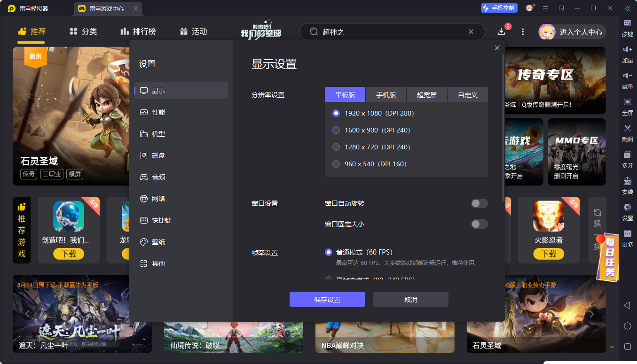Click the search field containing 超神之
Screen dimensions: 637x364
point(392,31)
